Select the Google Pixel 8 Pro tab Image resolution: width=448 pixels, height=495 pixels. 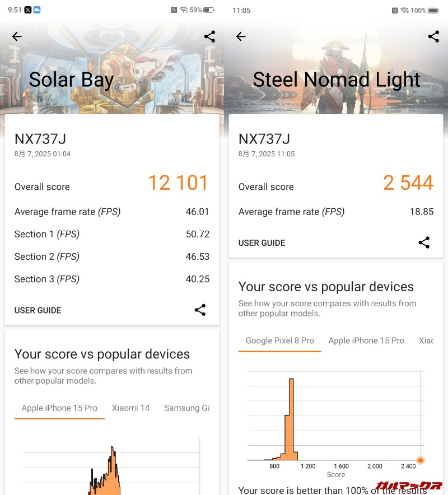[279, 340]
